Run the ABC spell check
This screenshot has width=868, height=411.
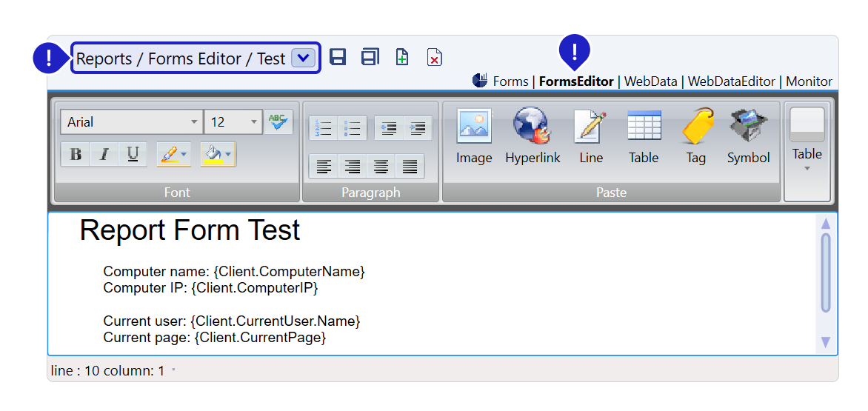click(x=279, y=121)
